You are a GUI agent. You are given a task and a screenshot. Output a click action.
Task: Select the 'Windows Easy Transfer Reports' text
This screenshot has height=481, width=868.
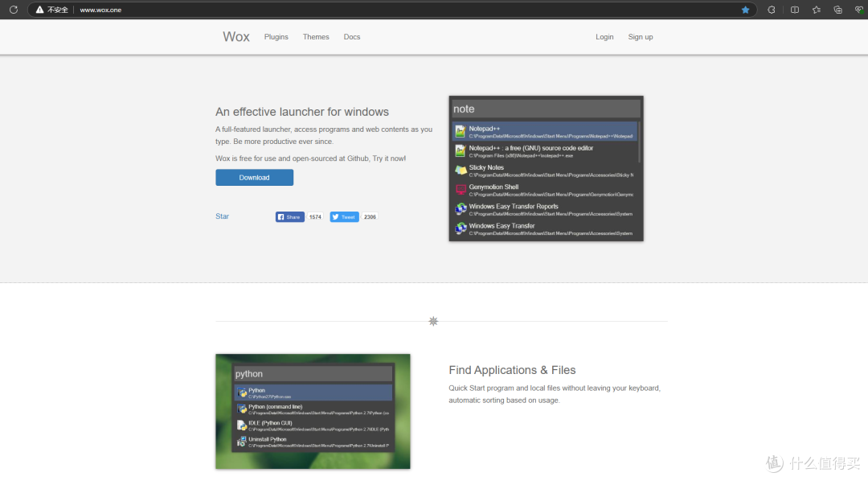pos(513,206)
